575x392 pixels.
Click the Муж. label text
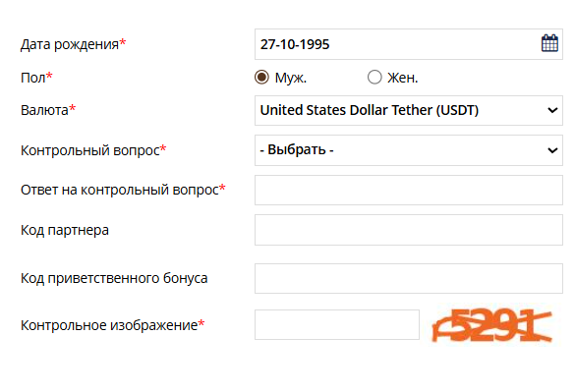290,78
